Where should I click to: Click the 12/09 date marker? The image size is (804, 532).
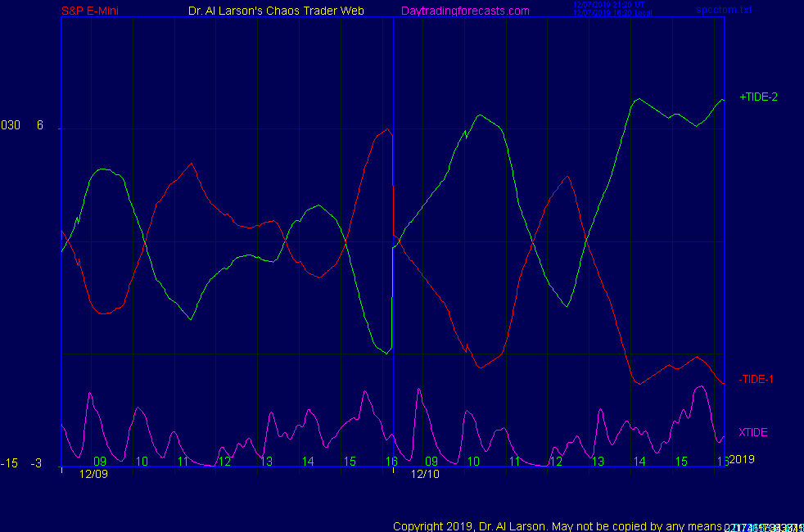pos(93,474)
